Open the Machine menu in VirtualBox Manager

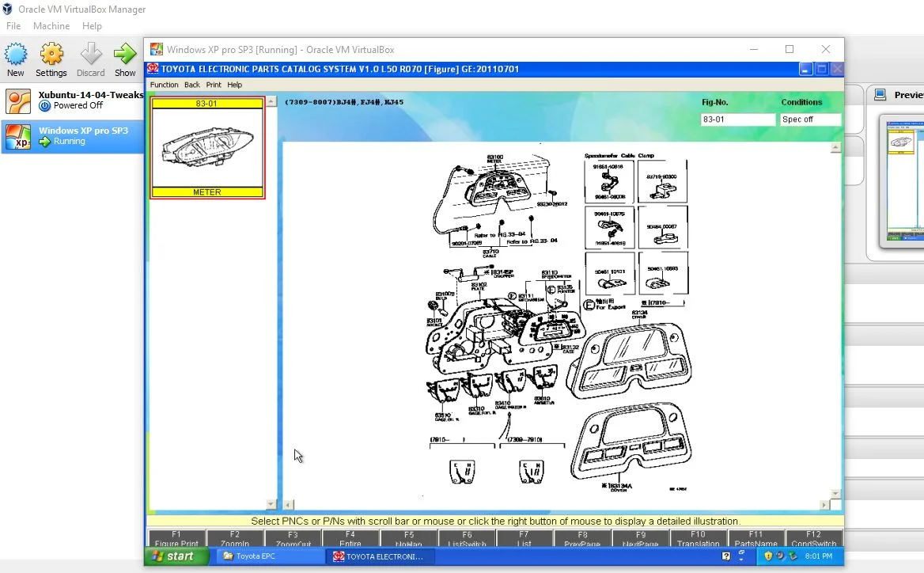(51, 26)
